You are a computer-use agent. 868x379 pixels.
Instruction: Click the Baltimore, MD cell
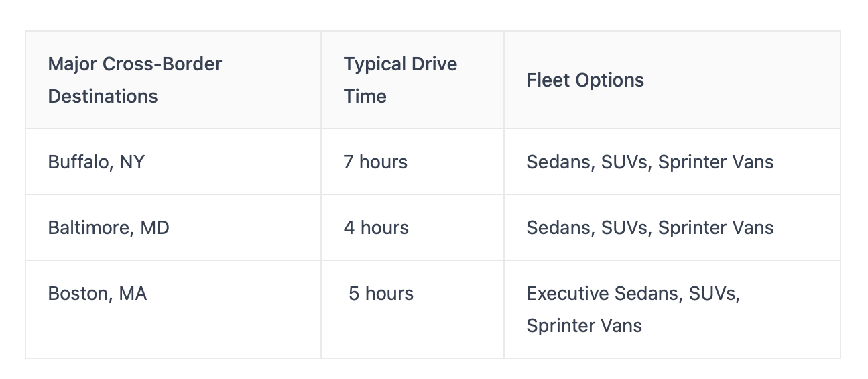click(x=109, y=227)
